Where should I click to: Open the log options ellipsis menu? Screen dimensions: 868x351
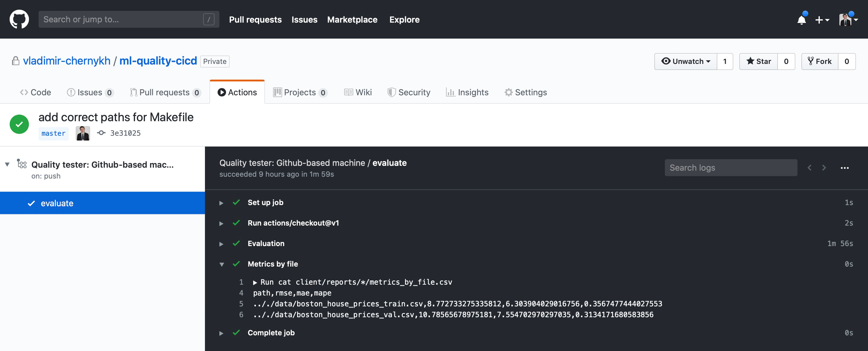pos(844,168)
